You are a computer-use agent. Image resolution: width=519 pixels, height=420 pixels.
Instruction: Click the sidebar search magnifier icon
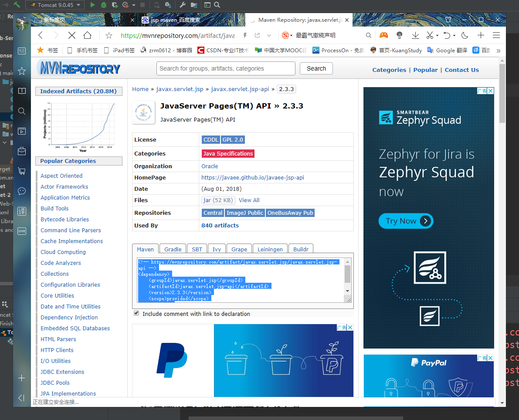pos(22,111)
